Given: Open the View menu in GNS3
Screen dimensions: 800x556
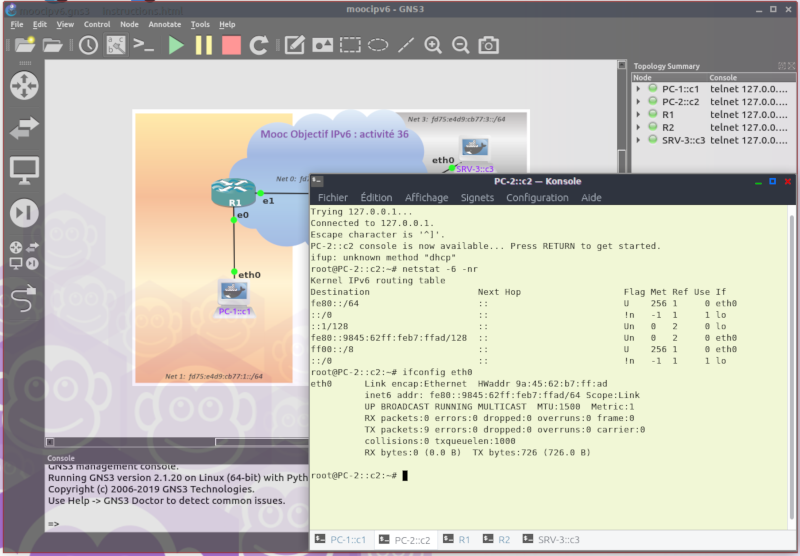Looking at the screenshot, I should click(x=65, y=24).
